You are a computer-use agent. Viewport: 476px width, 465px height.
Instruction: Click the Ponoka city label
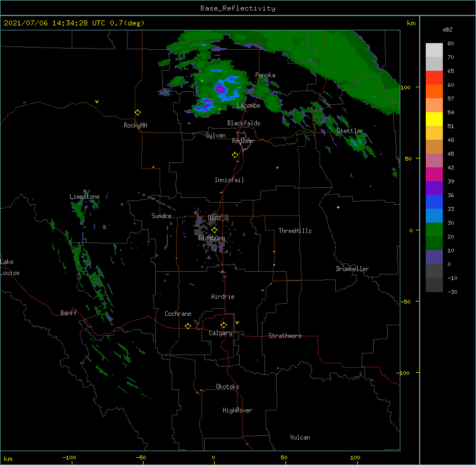265,75
